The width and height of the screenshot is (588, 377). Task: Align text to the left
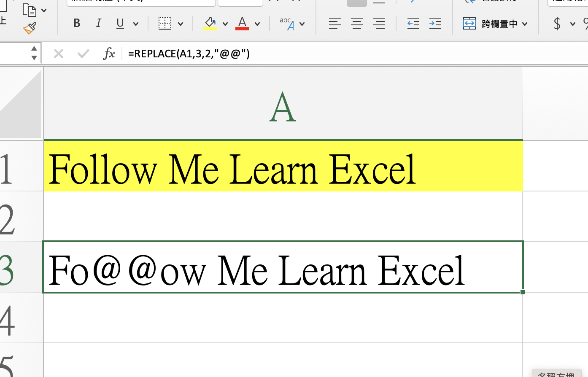pos(335,24)
